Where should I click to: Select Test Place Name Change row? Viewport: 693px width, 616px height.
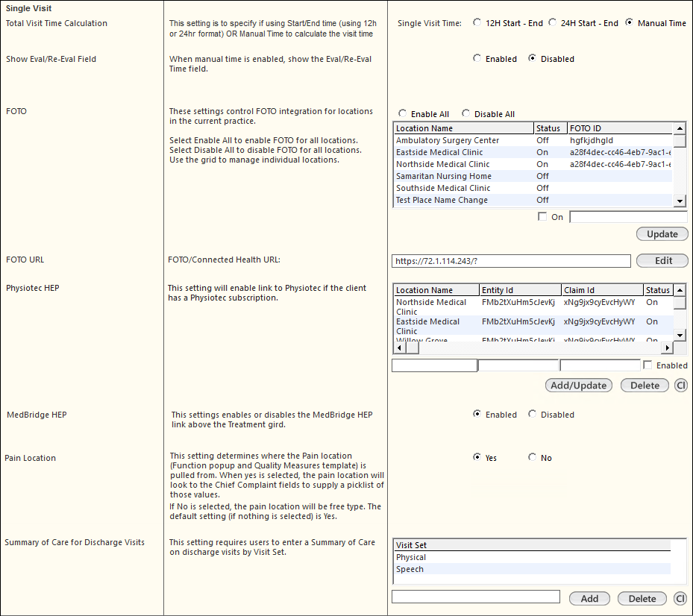533,200
